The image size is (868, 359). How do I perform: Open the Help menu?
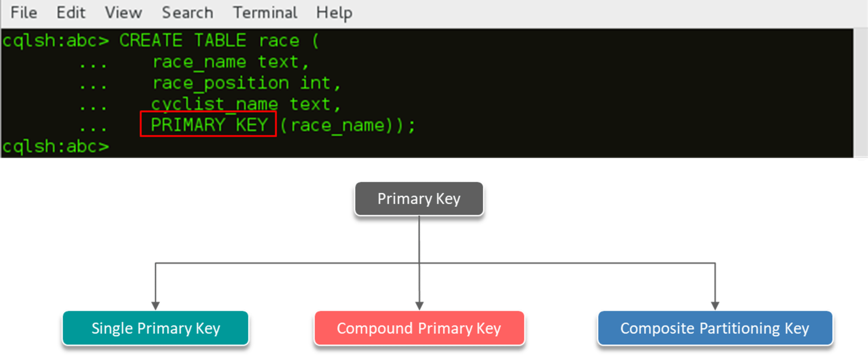pyautogui.click(x=334, y=13)
